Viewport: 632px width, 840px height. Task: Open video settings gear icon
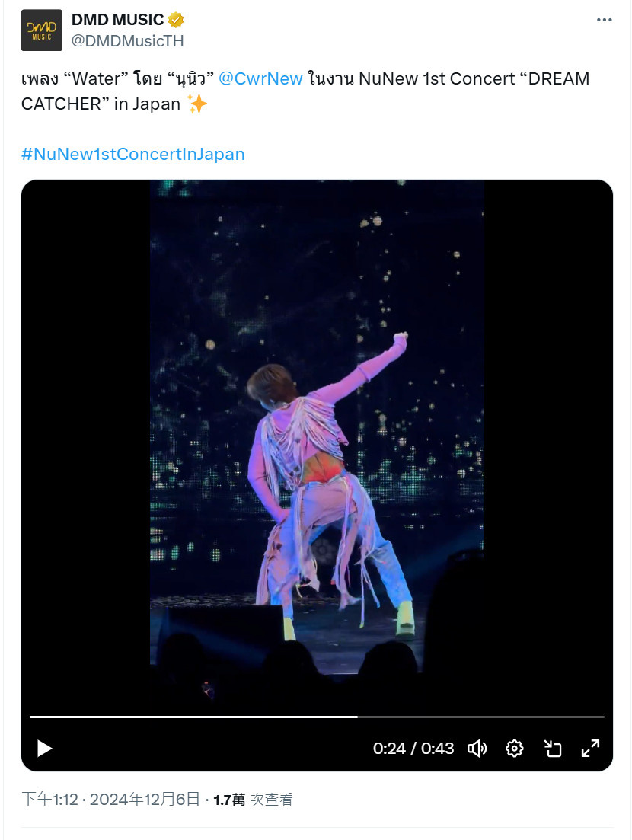514,749
